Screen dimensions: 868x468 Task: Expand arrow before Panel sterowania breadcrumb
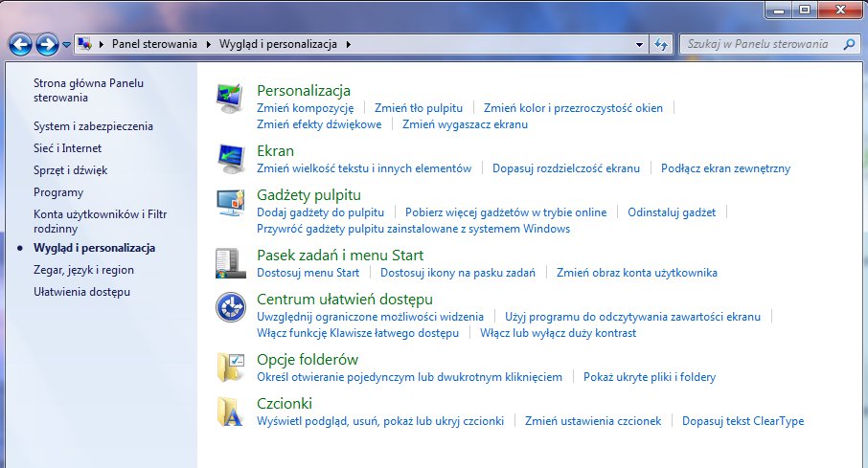[x=102, y=44]
